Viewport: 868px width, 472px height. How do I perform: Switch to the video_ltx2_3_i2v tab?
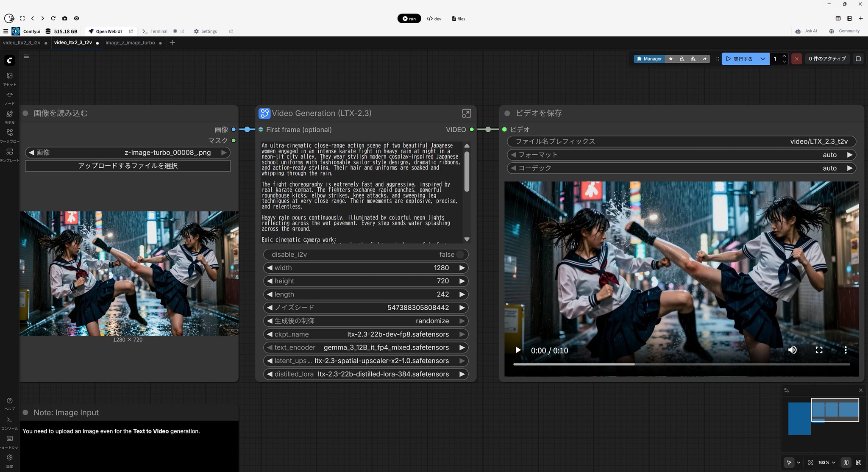[22, 43]
